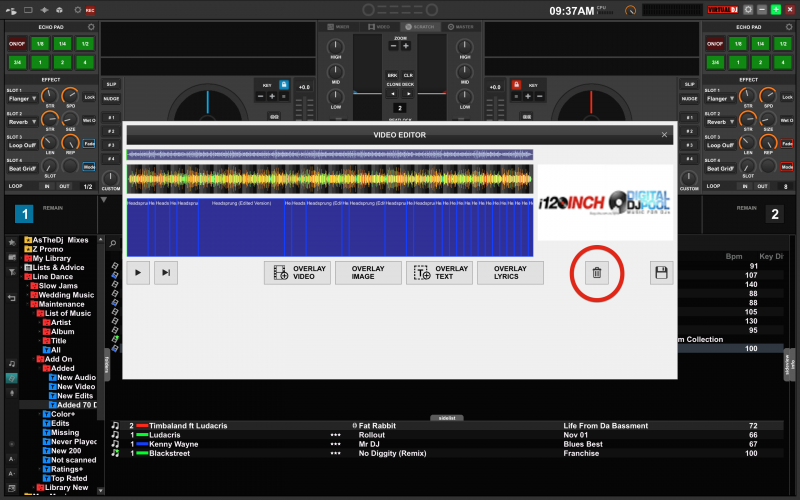This screenshot has width=800, height=500.
Task: Trigger left Echo Pad 1/8 pad
Action: point(40,44)
